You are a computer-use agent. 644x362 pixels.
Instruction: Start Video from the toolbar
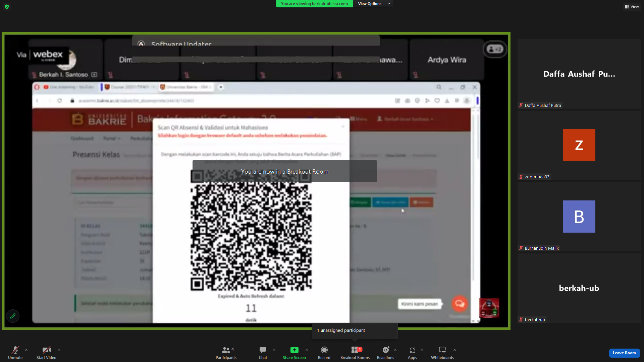46,353
